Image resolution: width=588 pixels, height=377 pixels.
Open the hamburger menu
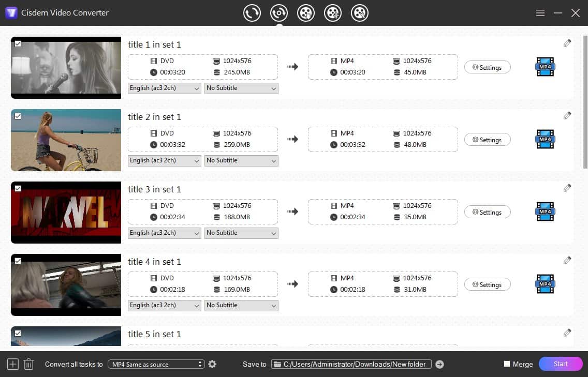click(540, 13)
